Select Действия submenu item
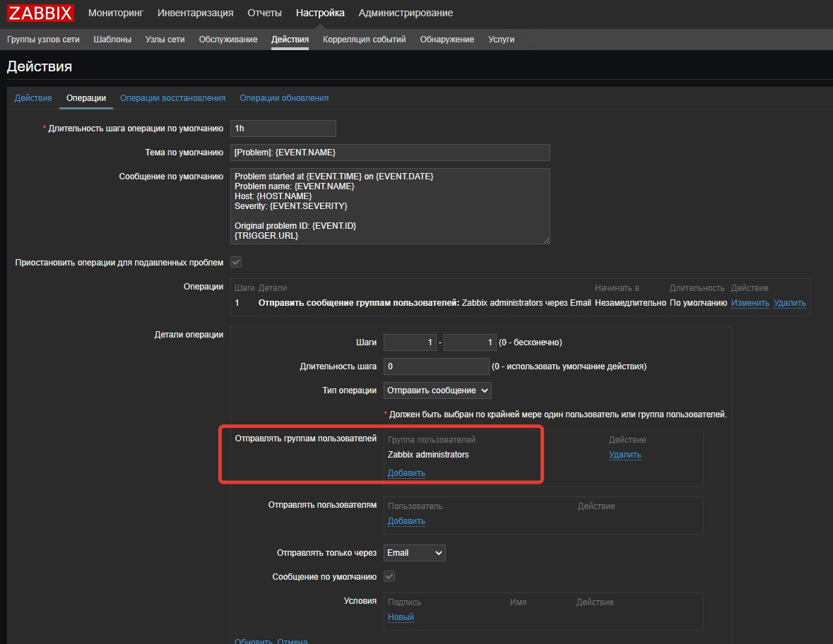The width and height of the screenshot is (833, 644). coord(290,40)
